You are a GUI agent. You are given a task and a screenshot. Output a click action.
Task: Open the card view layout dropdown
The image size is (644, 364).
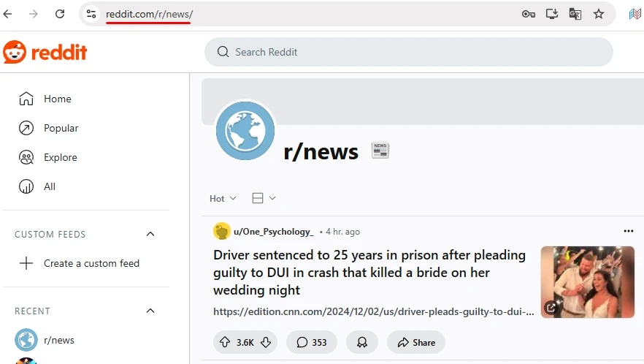pos(264,198)
